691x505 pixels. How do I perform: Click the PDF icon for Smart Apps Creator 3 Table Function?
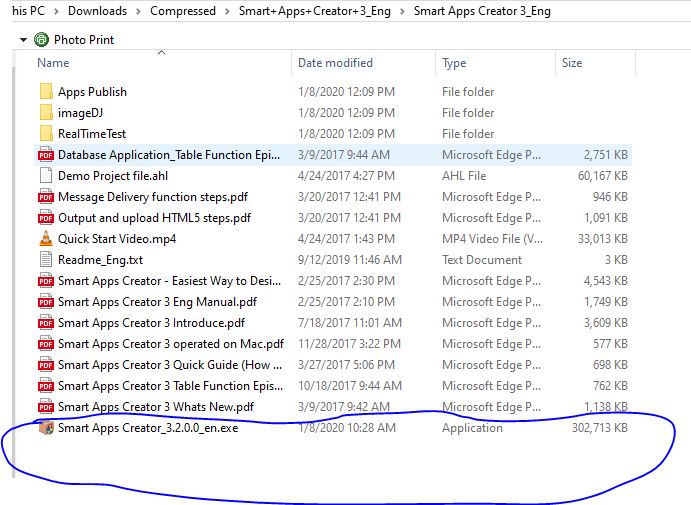[46, 386]
